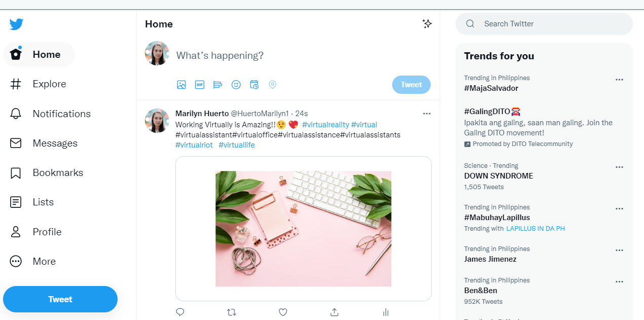Open the #virtualreality hashtag link
Image resolution: width=644 pixels, height=320 pixels.
(x=325, y=125)
